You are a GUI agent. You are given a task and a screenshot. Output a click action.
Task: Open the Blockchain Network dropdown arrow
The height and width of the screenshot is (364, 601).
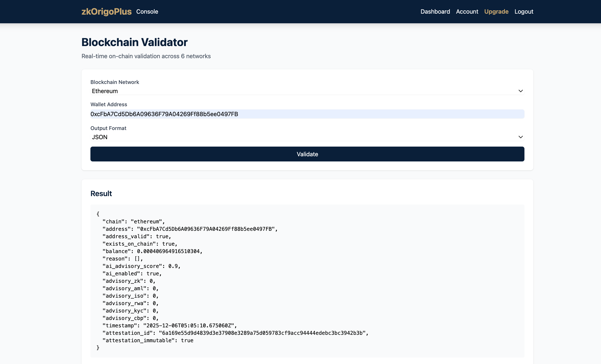click(520, 91)
